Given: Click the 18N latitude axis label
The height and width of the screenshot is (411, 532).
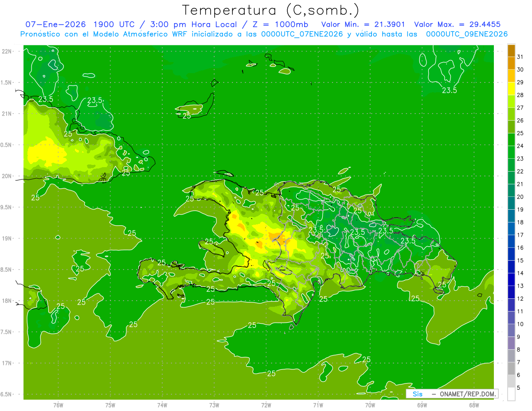Looking at the screenshot, I should pos(7,301).
